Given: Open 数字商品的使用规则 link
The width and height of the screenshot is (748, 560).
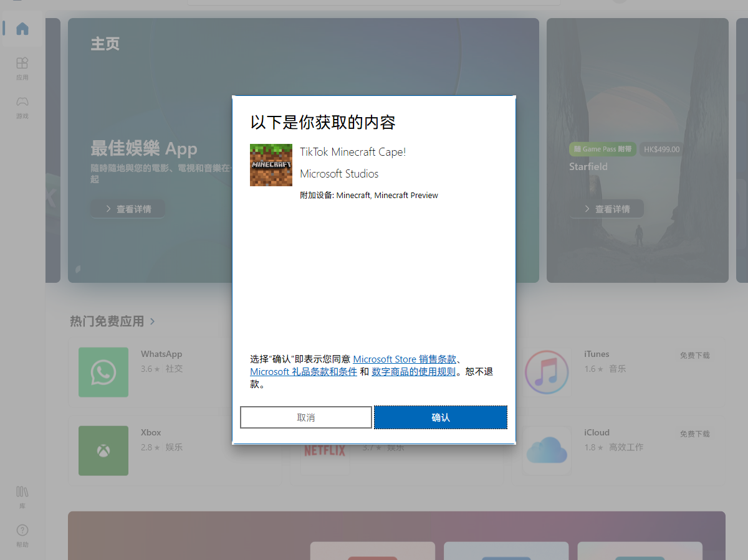Looking at the screenshot, I should tap(413, 371).
